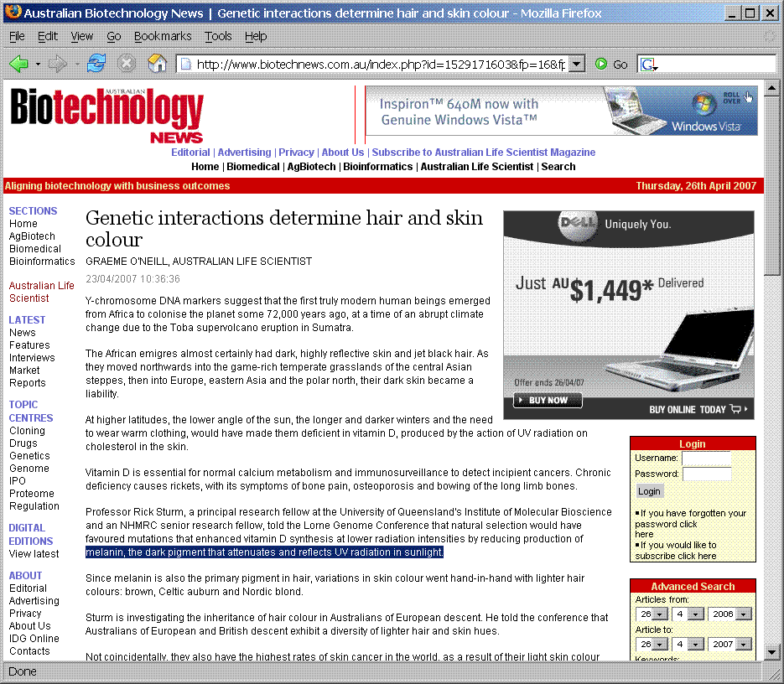Open the View menu
This screenshot has width=784, height=684.
point(81,36)
